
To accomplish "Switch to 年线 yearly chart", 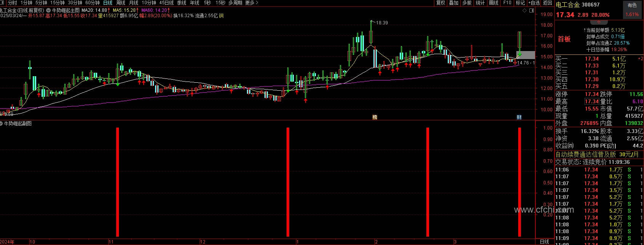I will (195, 3).
